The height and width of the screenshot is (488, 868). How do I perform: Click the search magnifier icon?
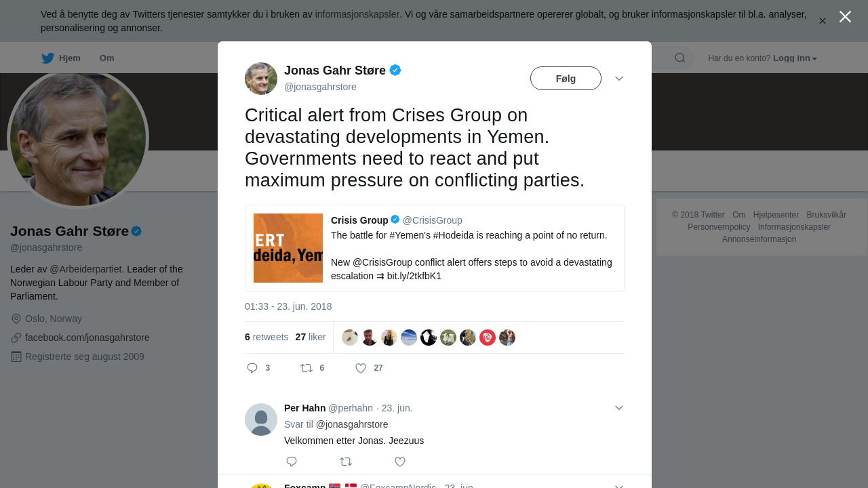[x=680, y=58]
